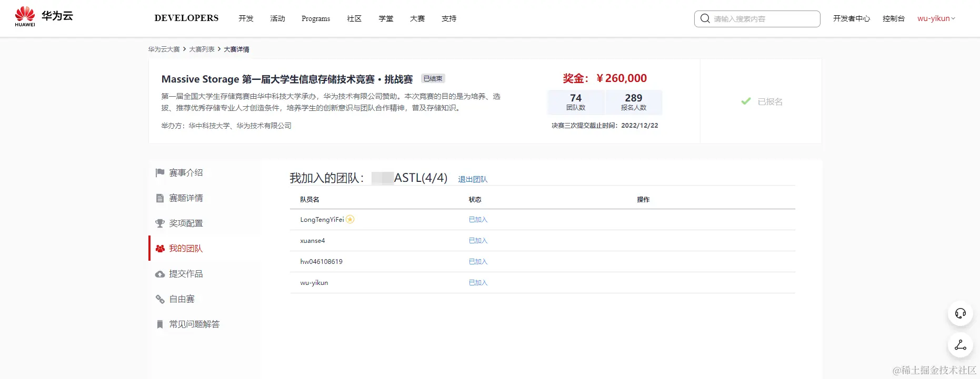The image size is (980, 379).
Task: Click the 状态 column header
Action: tap(475, 199)
